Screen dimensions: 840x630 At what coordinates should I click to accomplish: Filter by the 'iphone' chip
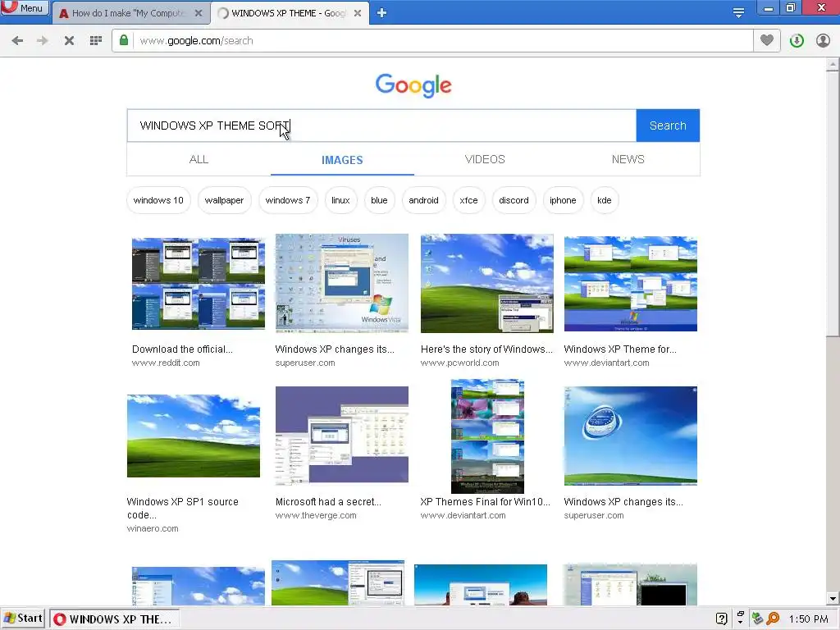pyautogui.click(x=563, y=200)
